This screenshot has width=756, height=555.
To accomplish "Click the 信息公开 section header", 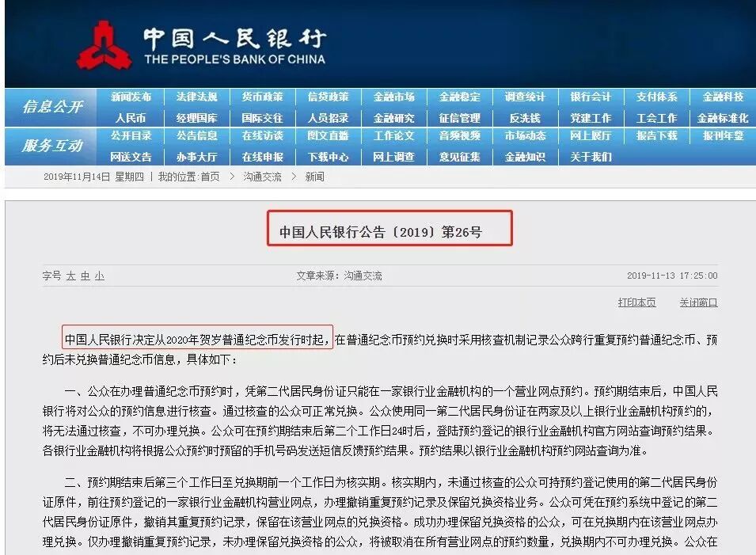I will 52,107.
